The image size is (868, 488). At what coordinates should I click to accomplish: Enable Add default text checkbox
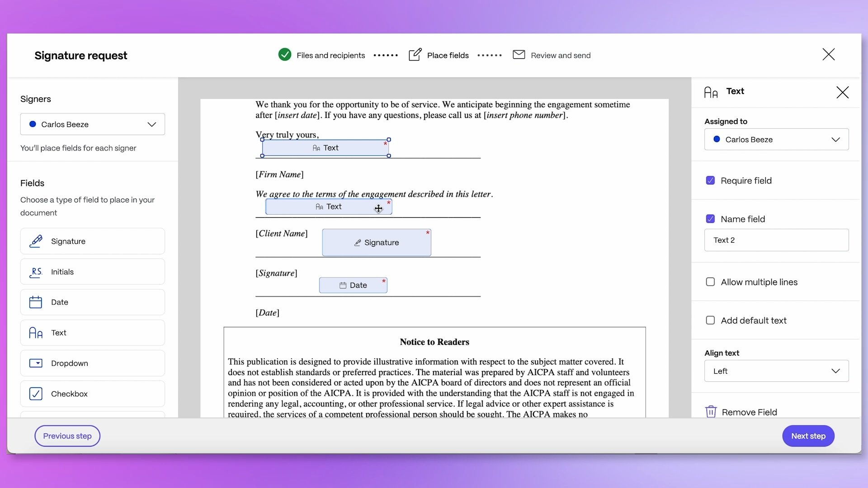(711, 320)
